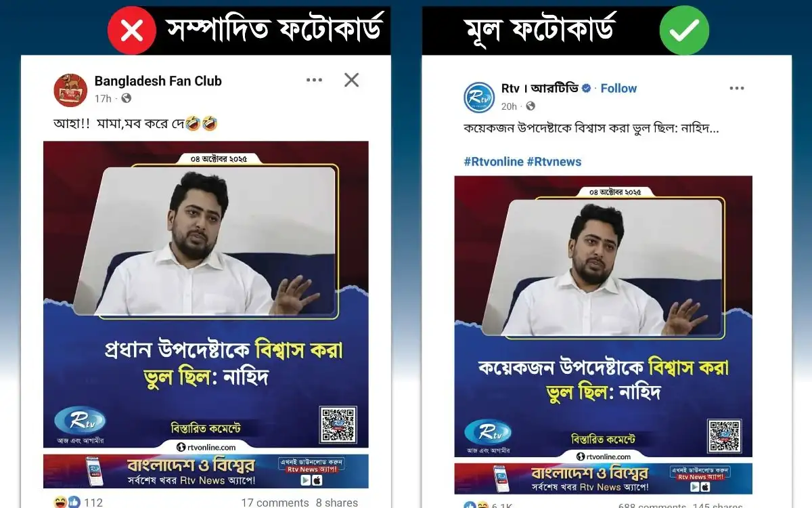Viewport: 812px width, 508px height.
Task: Click the red X edited-card marker
Action: [x=133, y=30]
